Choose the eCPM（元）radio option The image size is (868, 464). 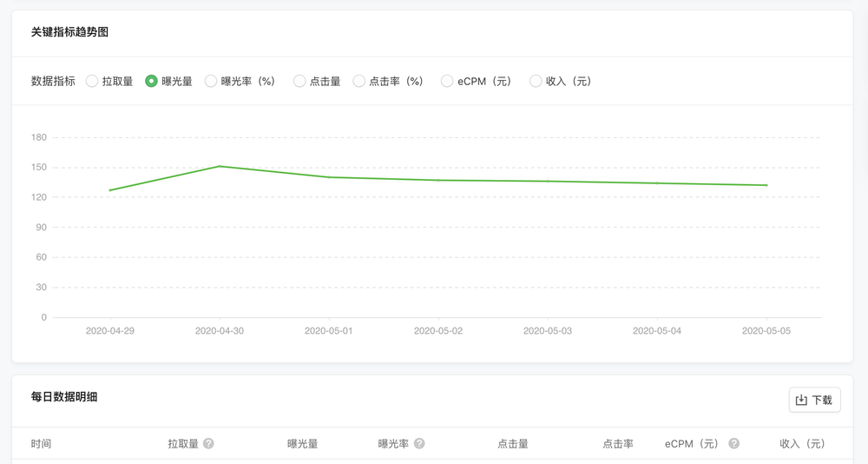coord(447,81)
